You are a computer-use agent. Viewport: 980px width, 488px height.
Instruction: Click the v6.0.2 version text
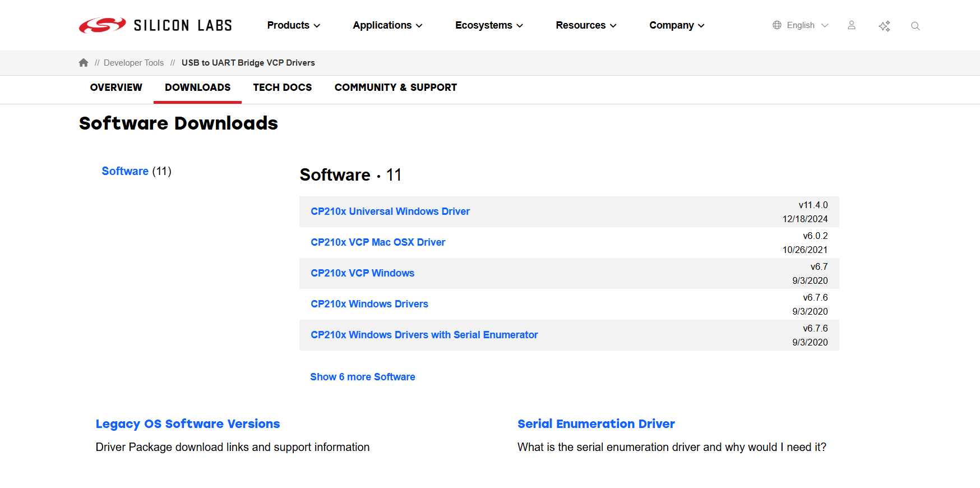click(815, 236)
